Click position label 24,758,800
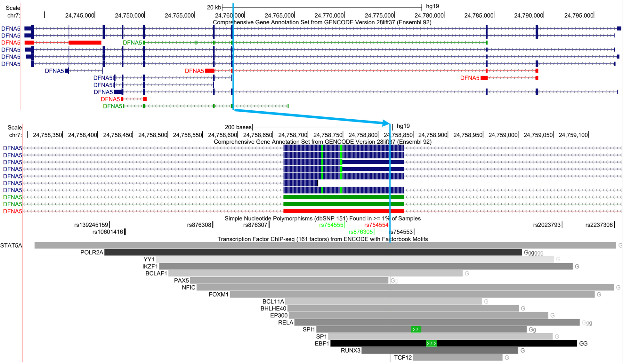This screenshot has height=364, width=623. tap(363, 135)
